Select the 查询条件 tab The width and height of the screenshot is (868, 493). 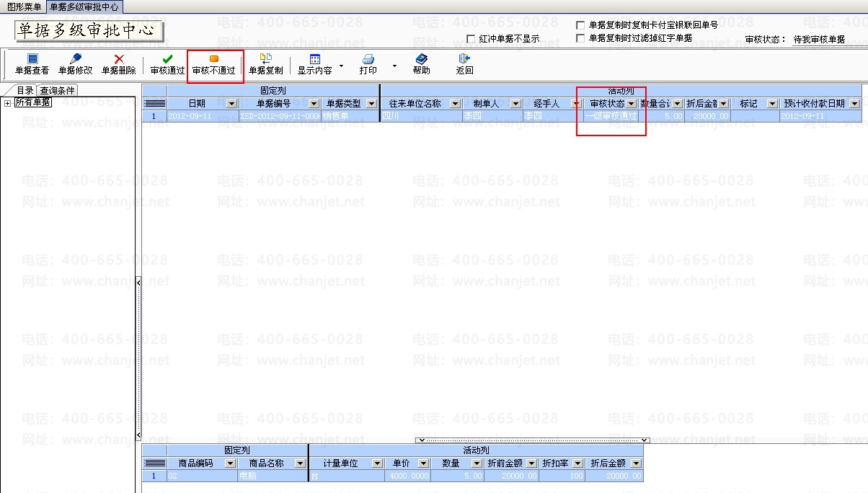tap(58, 91)
